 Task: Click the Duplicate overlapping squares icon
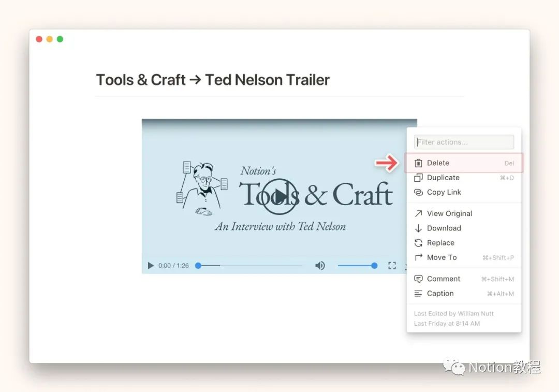[418, 178]
